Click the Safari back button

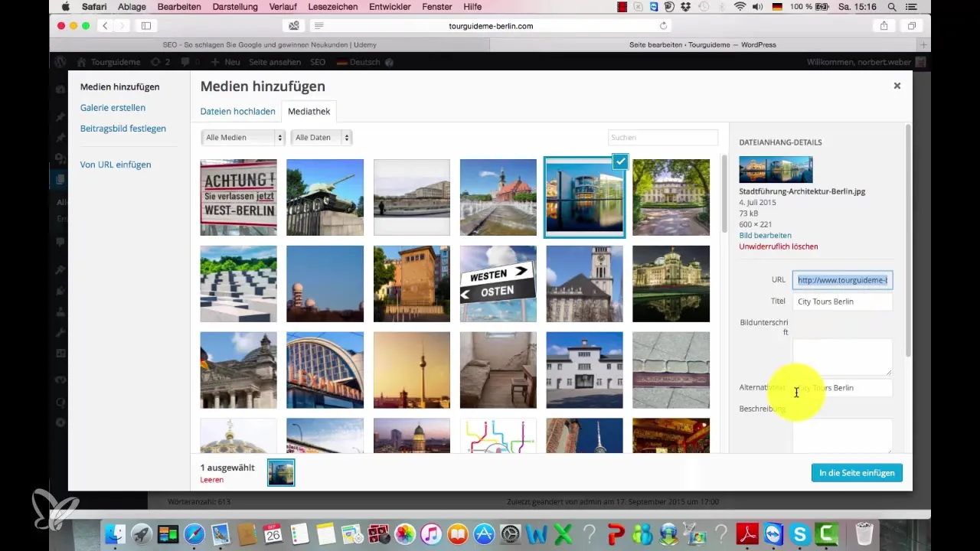tap(106, 26)
